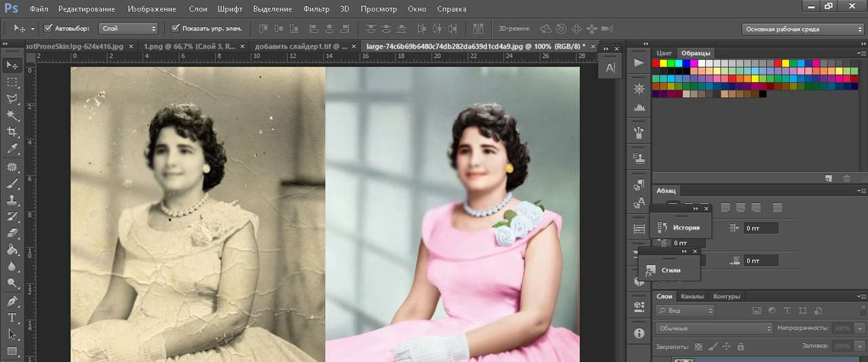Image resolution: width=868 pixels, height=362 pixels.
Task: Open the Обычные blend mode dropdown
Action: coord(714,328)
